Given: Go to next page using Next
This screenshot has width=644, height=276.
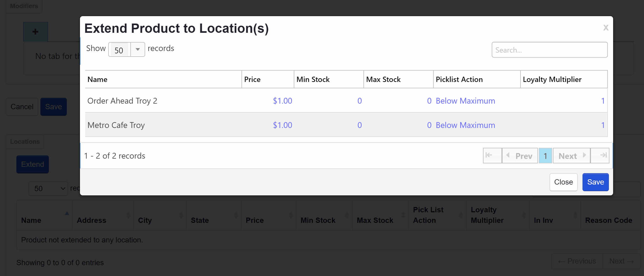Looking at the screenshot, I should tap(571, 156).
